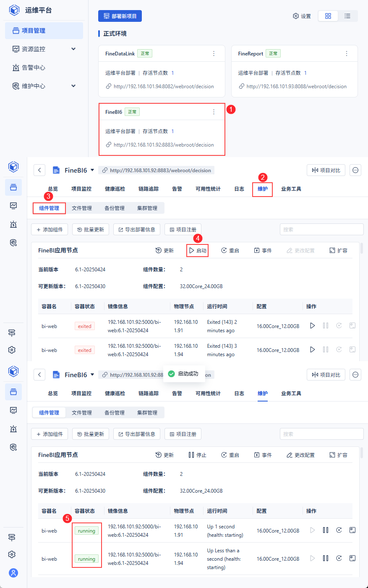
Task: Open the FineBI6 card more-options menu
Action: point(214,112)
